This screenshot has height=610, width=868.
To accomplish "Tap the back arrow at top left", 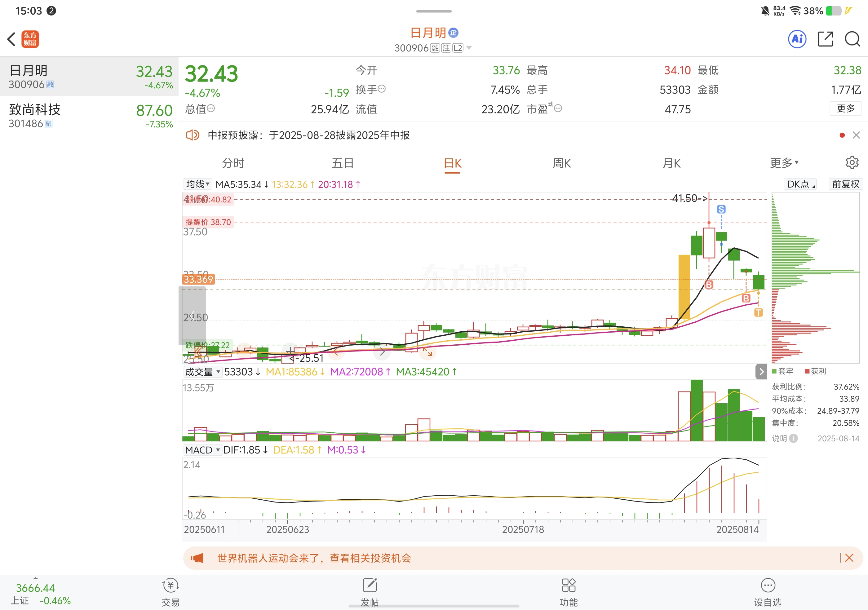I will [12, 39].
